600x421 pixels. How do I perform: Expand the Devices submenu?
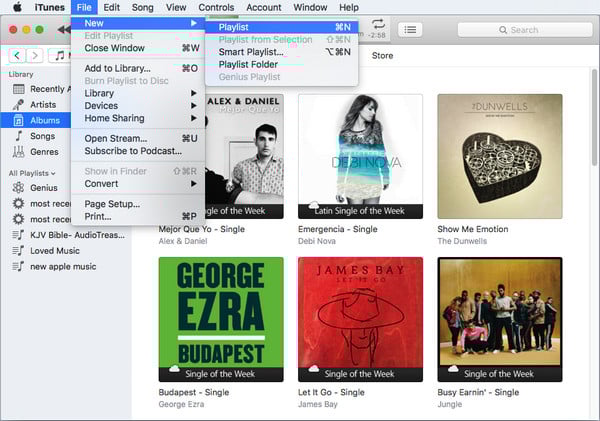point(138,106)
